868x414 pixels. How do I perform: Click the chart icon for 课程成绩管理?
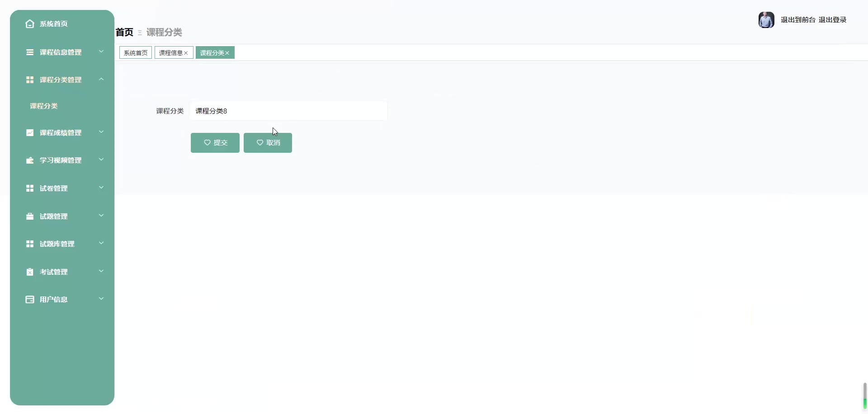[30, 133]
